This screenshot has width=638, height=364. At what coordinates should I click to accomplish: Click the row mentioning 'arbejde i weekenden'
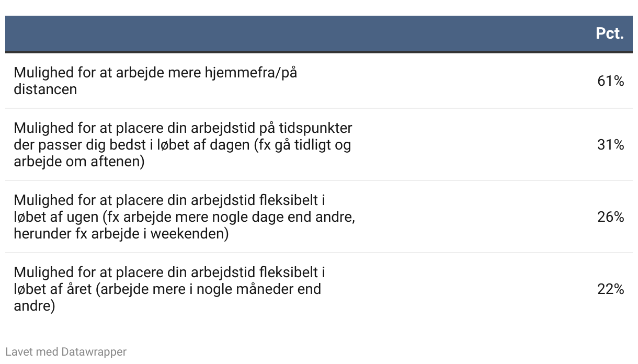pyautogui.click(x=319, y=217)
